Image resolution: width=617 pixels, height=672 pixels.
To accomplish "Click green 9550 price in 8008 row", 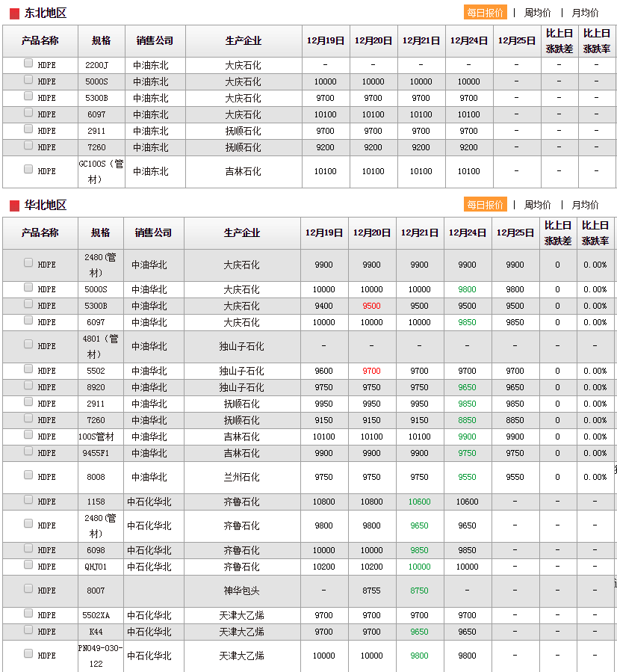I will click(x=467, y=477).
